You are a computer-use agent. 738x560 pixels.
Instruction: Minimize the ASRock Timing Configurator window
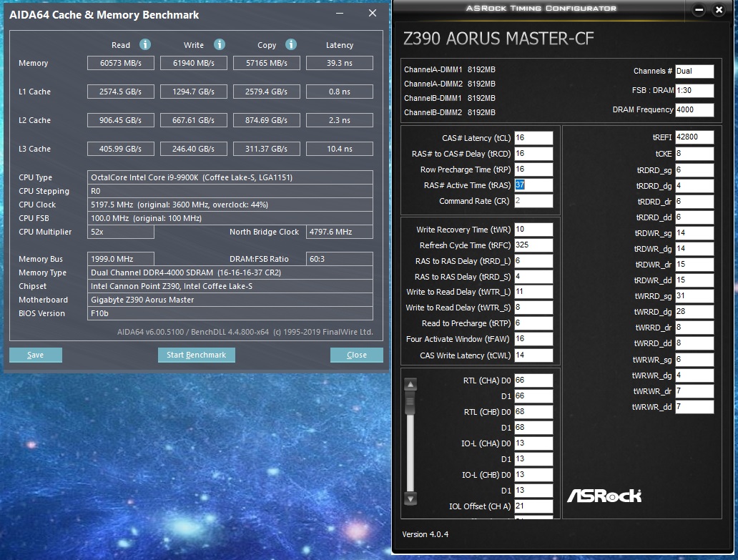(699, 9)
